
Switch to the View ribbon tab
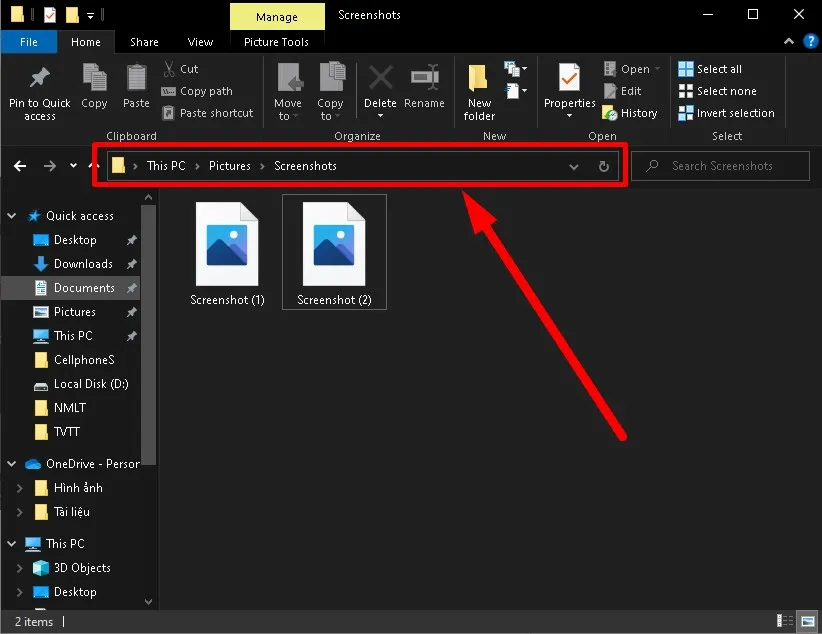[199, 42]
